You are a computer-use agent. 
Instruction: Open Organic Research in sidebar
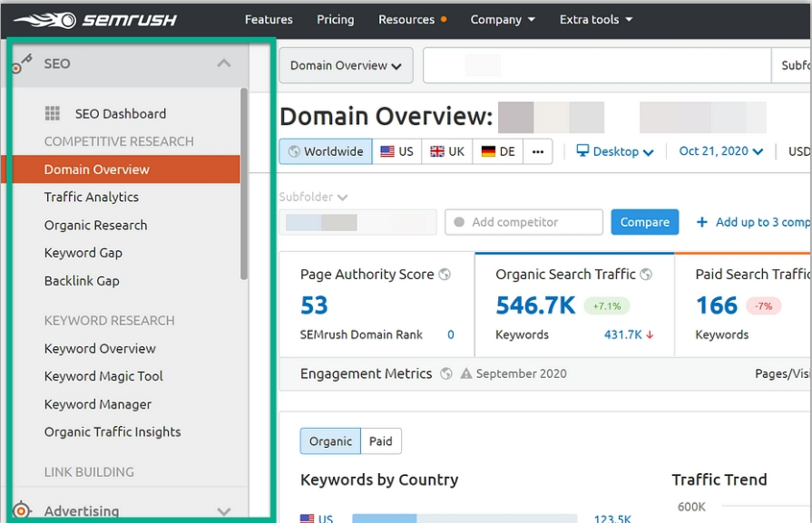pos(96,225)
